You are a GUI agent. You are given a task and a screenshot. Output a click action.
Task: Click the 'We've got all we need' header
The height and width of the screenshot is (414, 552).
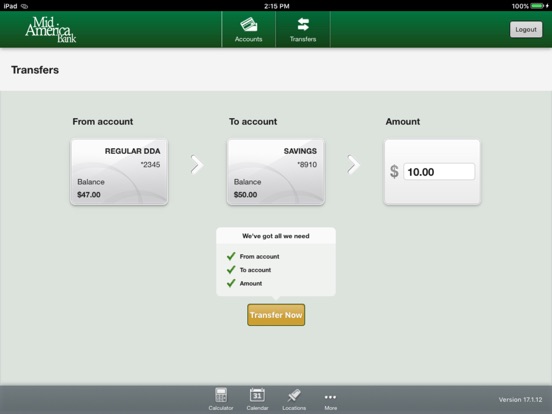point(276,236)
